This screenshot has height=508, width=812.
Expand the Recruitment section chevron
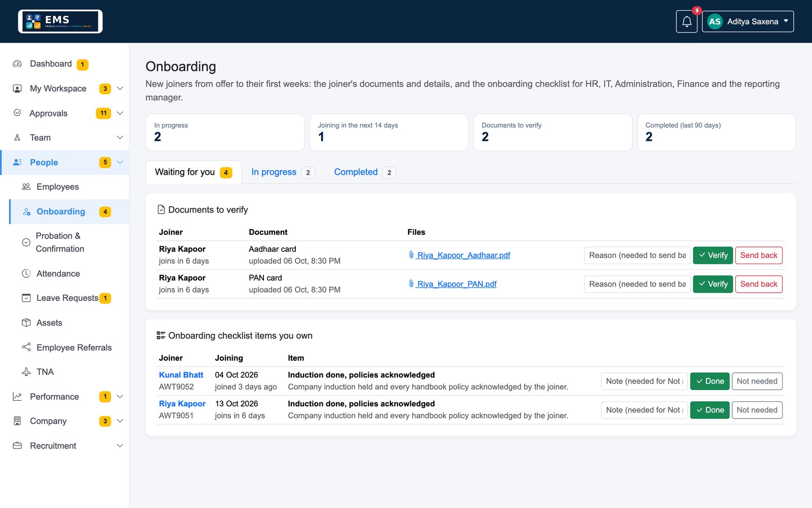(x=120, y=446)
